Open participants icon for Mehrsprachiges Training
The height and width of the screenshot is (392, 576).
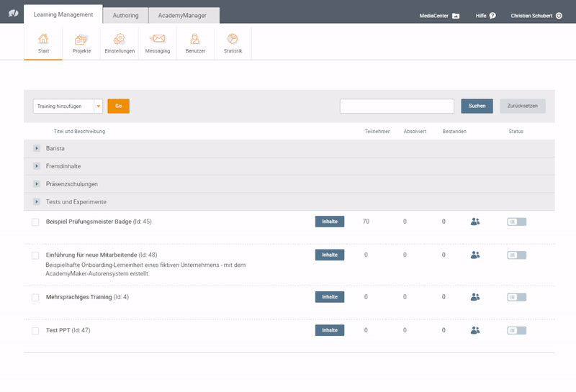tap(475, 296)
